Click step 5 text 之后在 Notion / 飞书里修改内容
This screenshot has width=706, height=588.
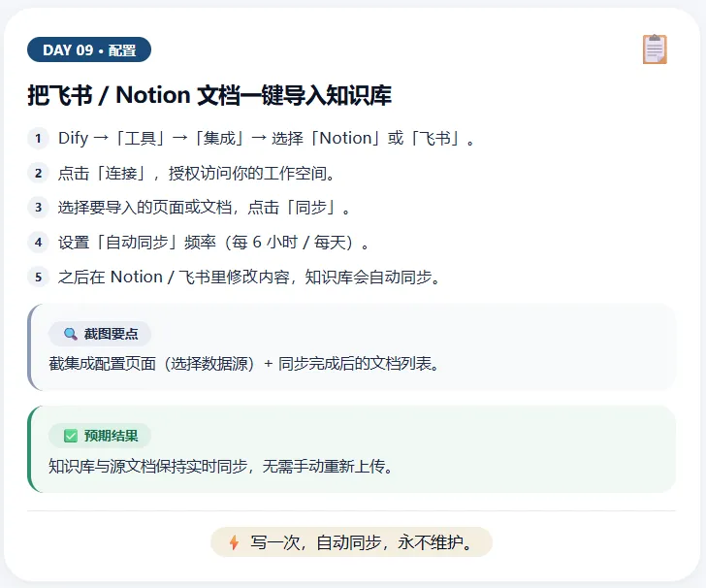coord(249,278)
